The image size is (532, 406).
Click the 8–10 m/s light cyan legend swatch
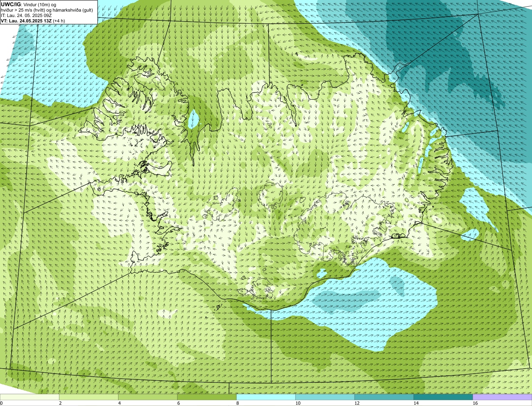266,397
